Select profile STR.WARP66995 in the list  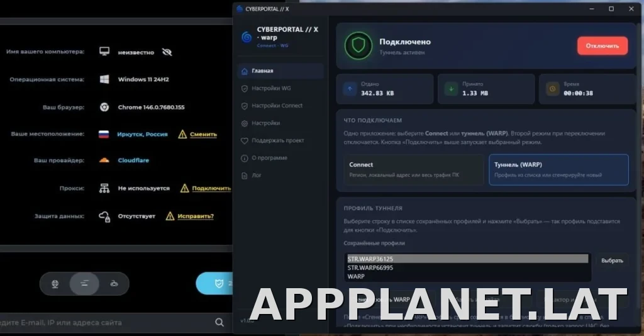[x=467, y=268]
